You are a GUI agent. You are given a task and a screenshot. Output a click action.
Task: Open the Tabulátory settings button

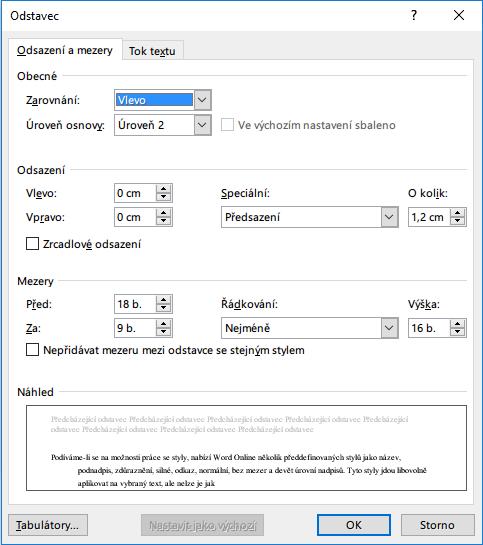point(48,525)
